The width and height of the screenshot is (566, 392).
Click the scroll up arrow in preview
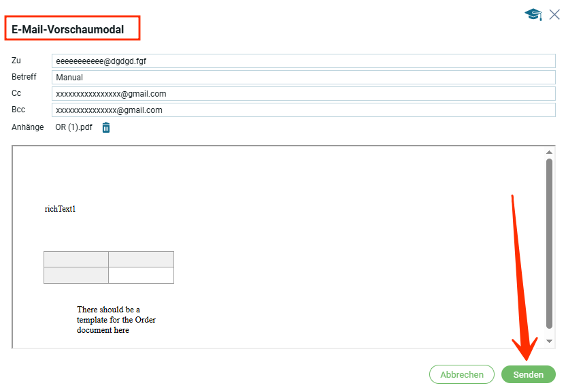pos(550,153)
